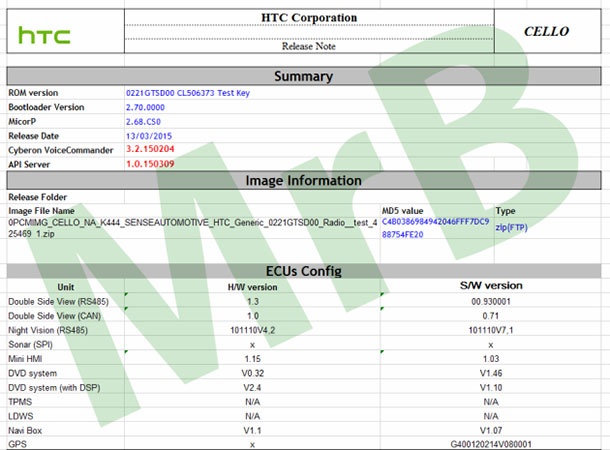Click the Image Information section header
This screenshot has height=450, width=610.
click(x=304, y=181)
